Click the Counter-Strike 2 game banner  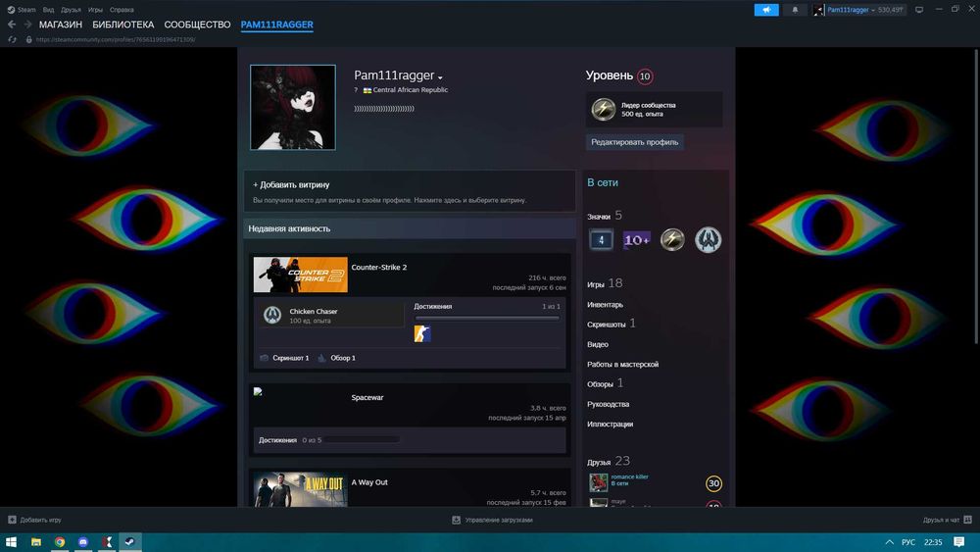(x=301, y=275)
